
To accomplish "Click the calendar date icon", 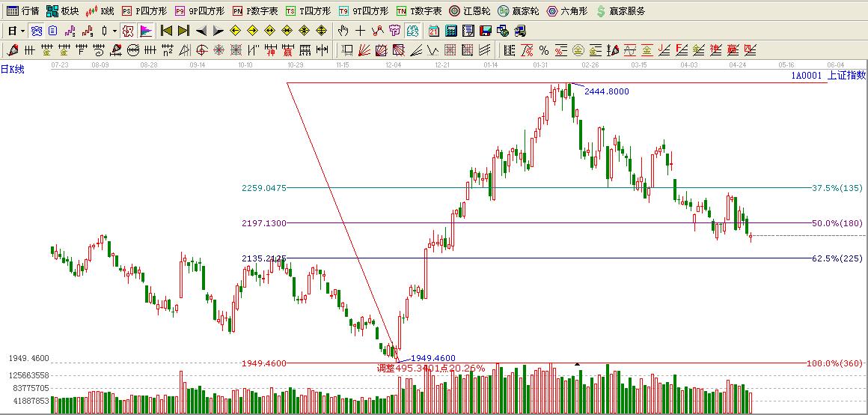I will point(434,31).
